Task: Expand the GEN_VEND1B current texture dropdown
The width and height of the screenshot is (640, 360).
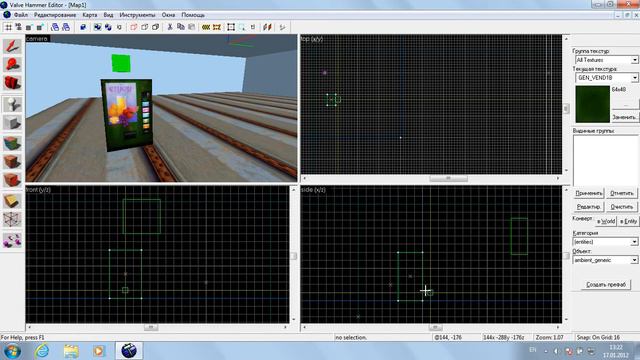Action: 635,78
